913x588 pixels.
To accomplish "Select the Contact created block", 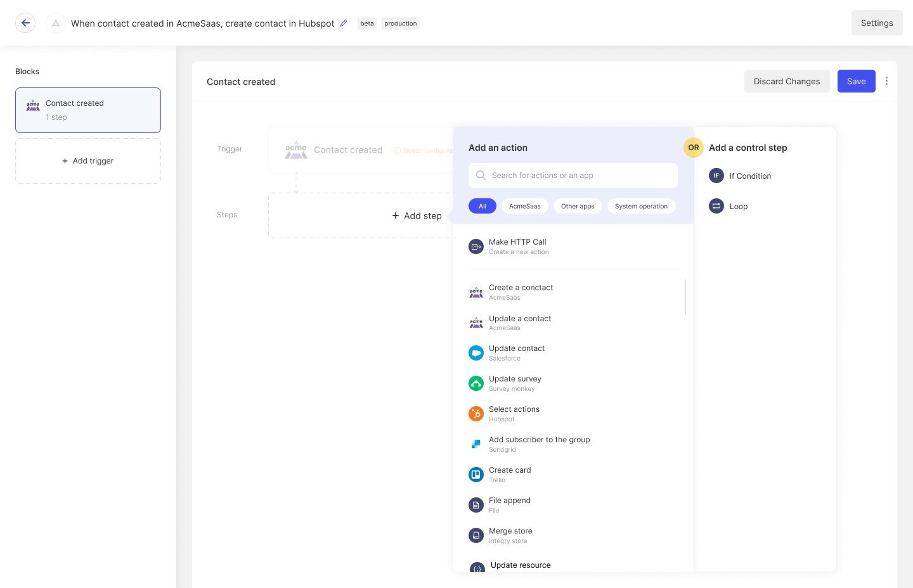I will click(x=88, y=110).
